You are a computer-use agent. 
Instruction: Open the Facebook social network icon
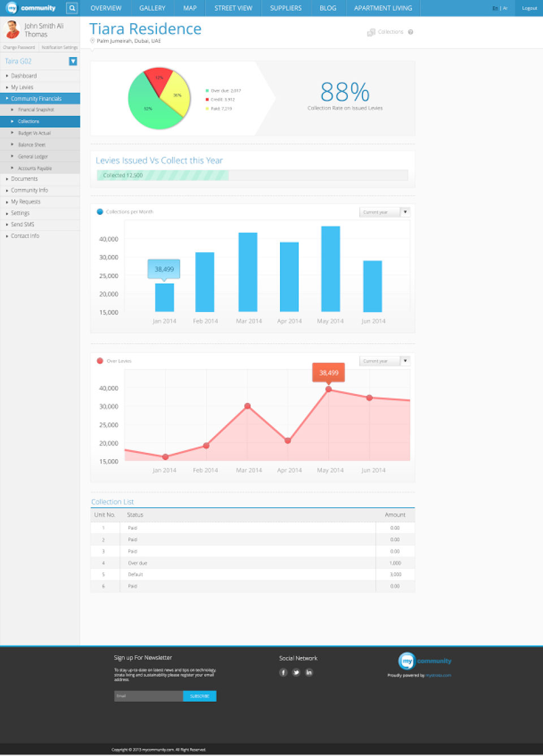(283, 672)
